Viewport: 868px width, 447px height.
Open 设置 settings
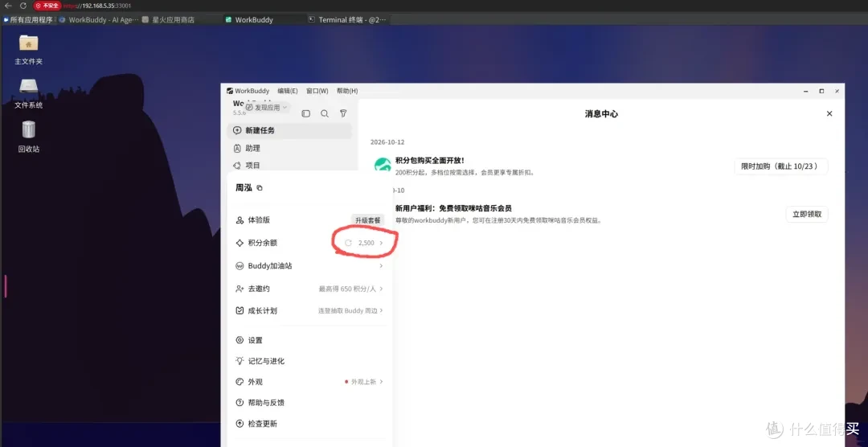coord(309,340)
